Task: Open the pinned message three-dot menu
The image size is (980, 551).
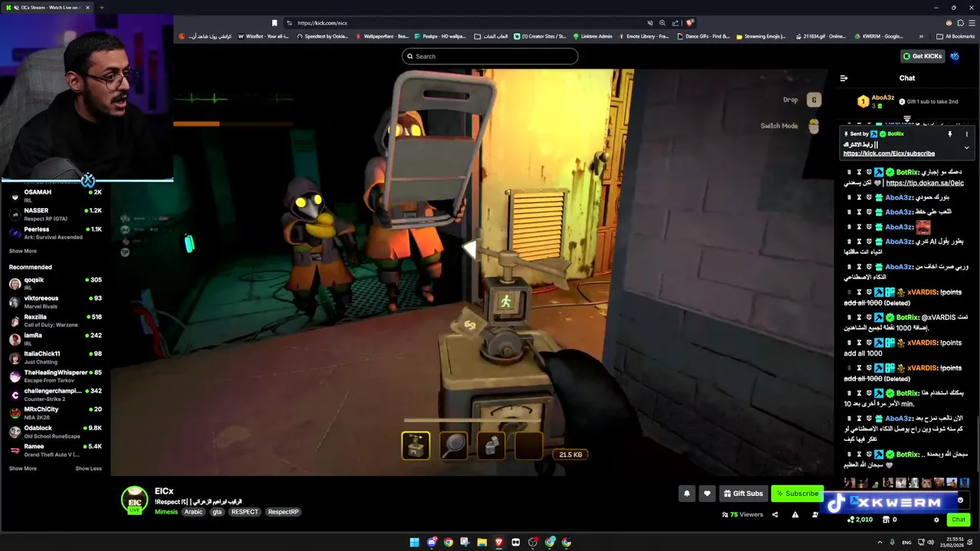Action: click(x=966, y=134)
